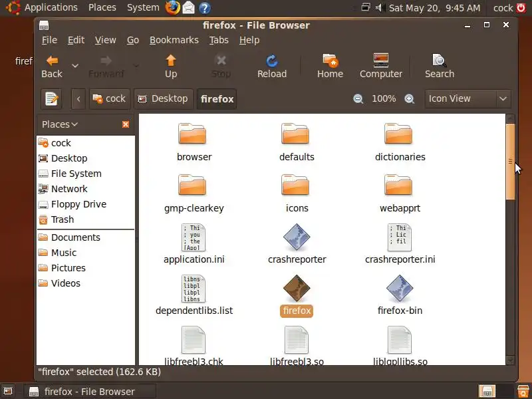Open Pictures bookmark in sidebar
The height and width of the screenshot is (399, 532).
pos(86,268)
